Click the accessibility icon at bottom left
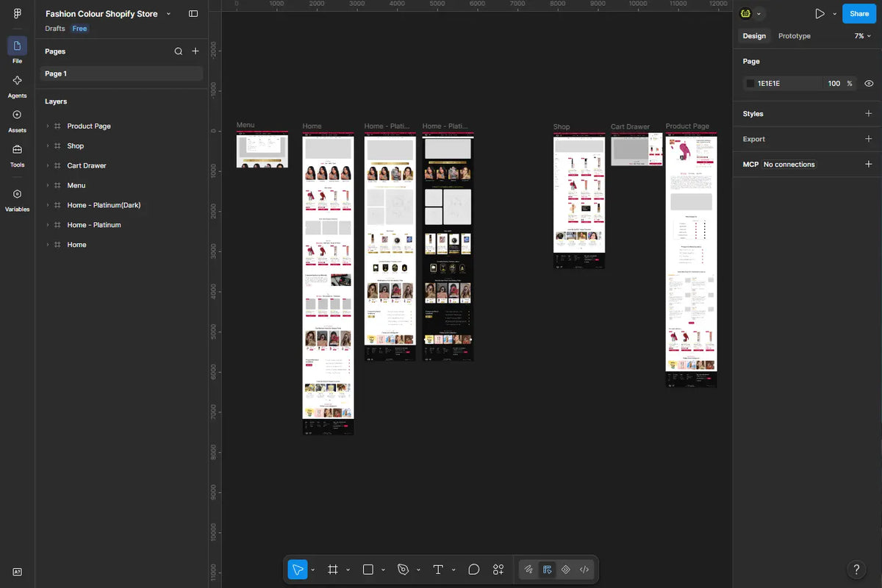 [17, 572]
